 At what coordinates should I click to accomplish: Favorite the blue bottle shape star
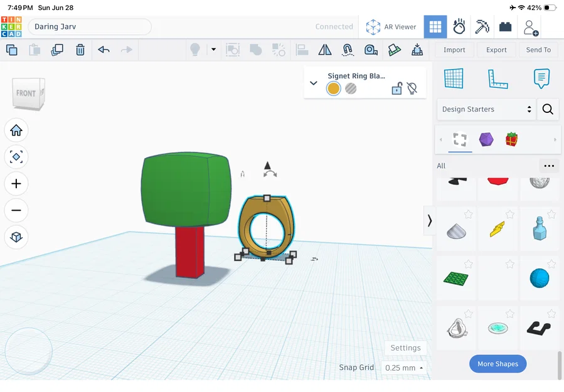(x=551, y=215)
